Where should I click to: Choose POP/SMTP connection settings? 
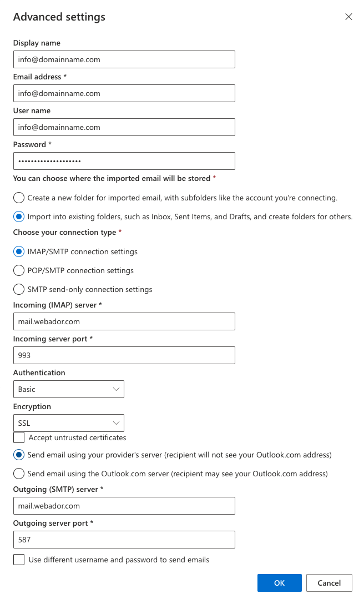[19, 270]
